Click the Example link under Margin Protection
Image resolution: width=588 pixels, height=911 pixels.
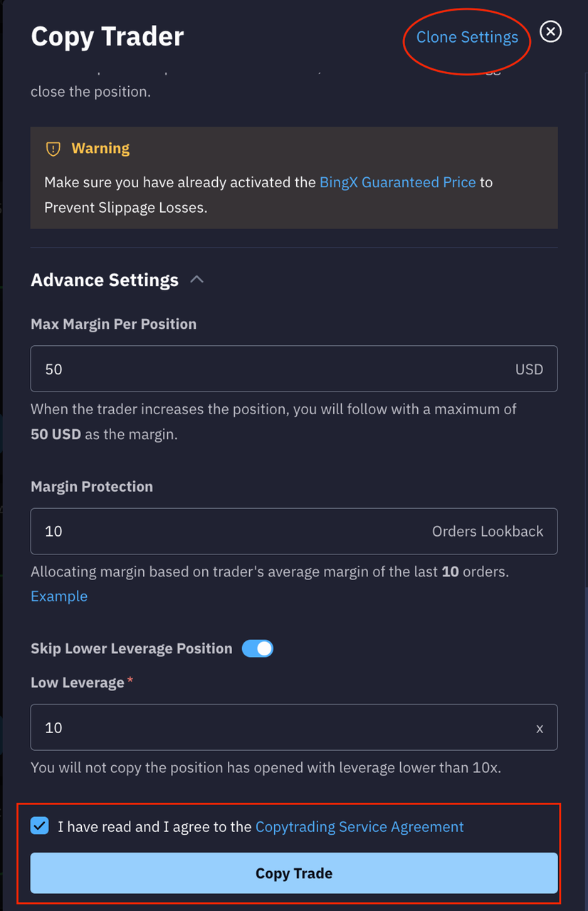(59, 596)
